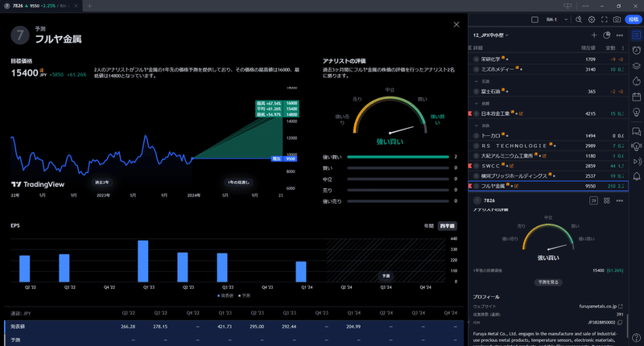Open the alerts alarm clock icon
This screenshot has height=346, width=644.
(636, 51)
